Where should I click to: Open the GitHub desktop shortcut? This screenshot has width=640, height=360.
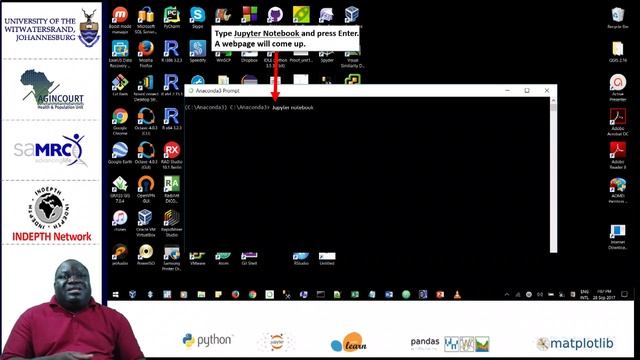point(275,15)
